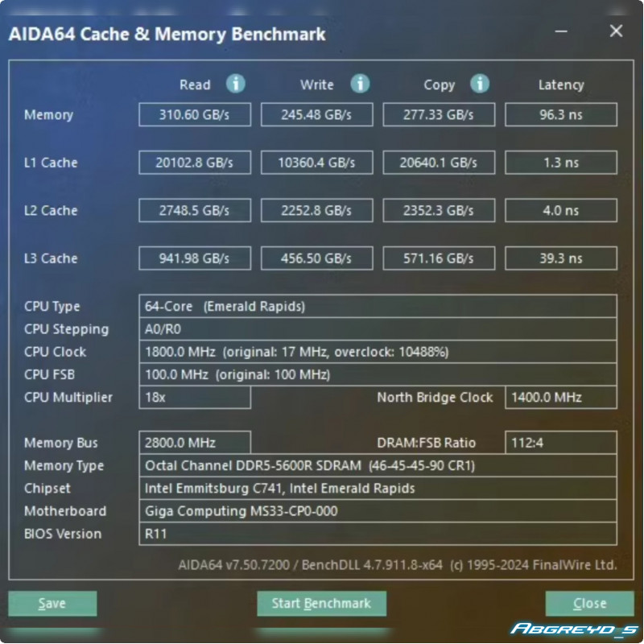The image size is (644, 644).
Task: Click the L1 Cache row label
Action: coord(51,163)
